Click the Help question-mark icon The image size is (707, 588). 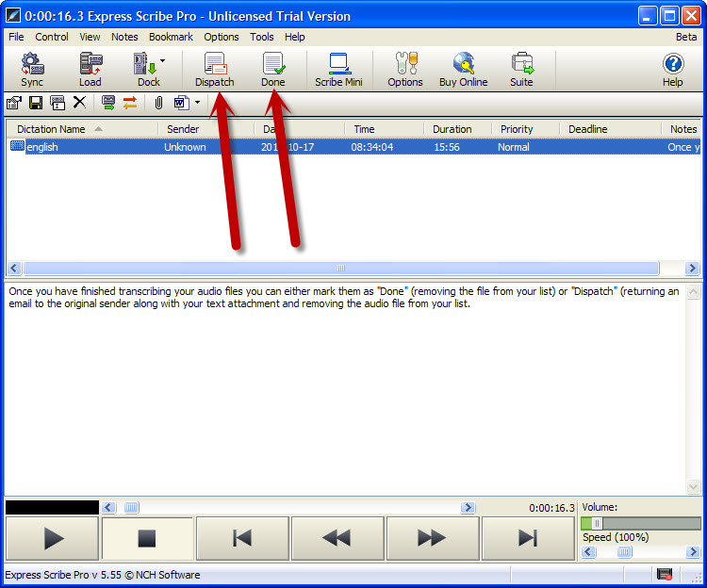(x=673, y=63)
